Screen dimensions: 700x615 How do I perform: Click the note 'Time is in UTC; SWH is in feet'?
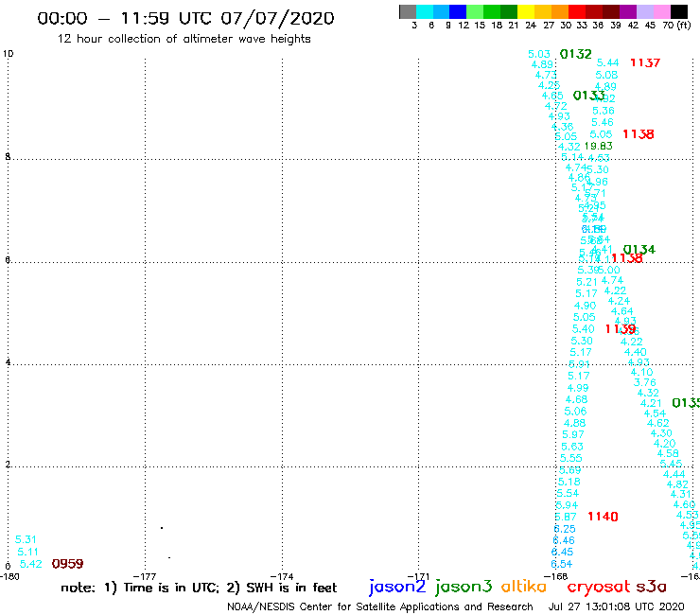click(x=199, y=588)
